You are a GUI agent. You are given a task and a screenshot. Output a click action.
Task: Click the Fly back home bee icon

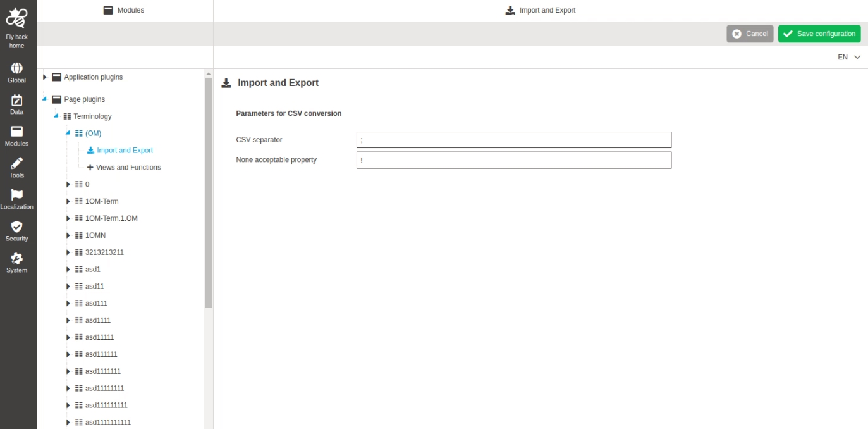(17, 19)
